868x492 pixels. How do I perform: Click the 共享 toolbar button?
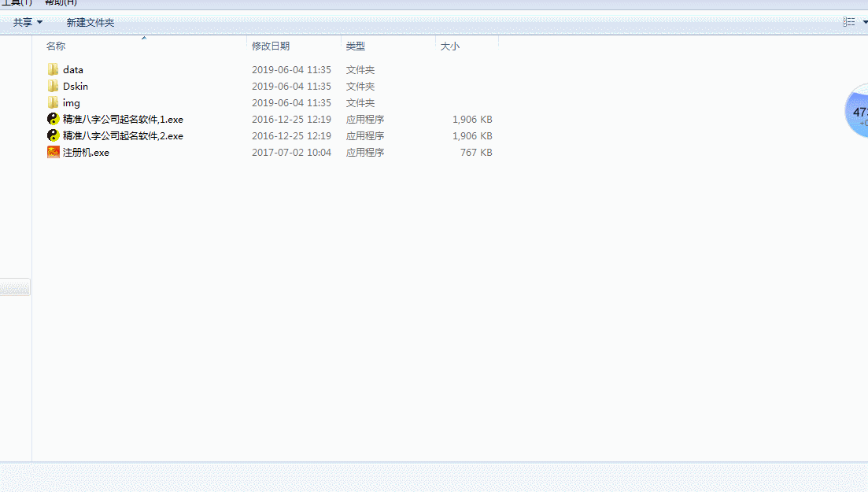20,22
